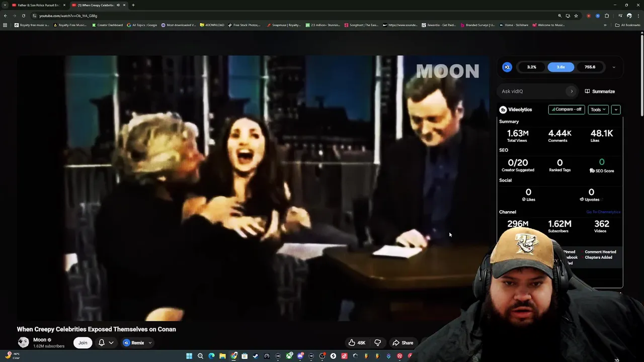Switch to Father & Son Police Pursuit tab
Viewport: 644px width, 362px height.
point(39,5)
